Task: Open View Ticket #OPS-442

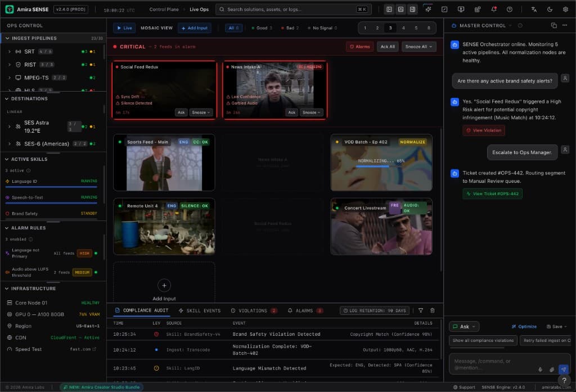Action: click(x=492, y=193)
